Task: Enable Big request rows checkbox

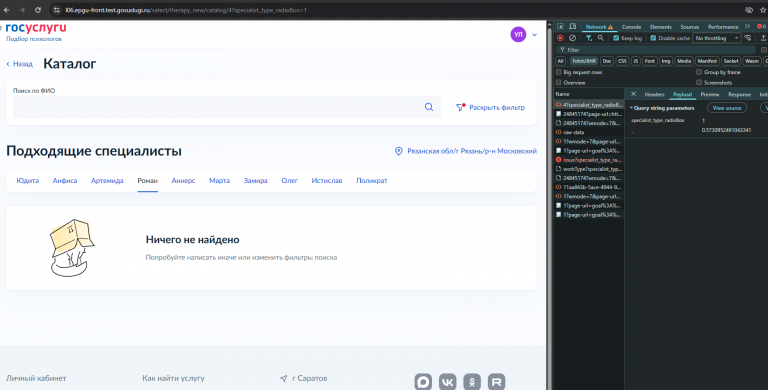Action: point(558,72)
